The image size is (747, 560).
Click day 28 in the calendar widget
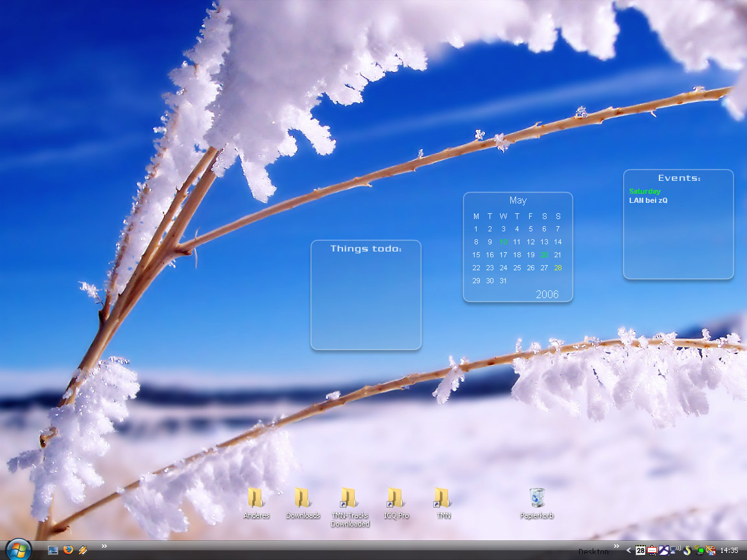558,268
